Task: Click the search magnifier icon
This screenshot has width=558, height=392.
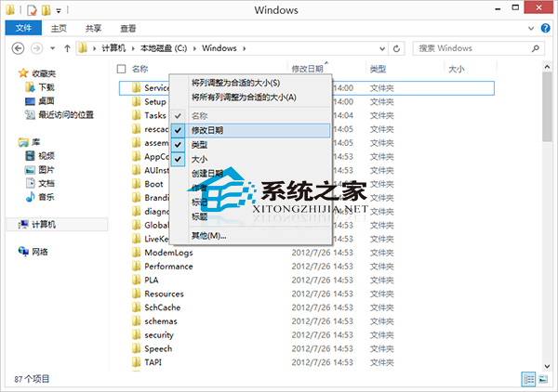Action: point(536,48)
